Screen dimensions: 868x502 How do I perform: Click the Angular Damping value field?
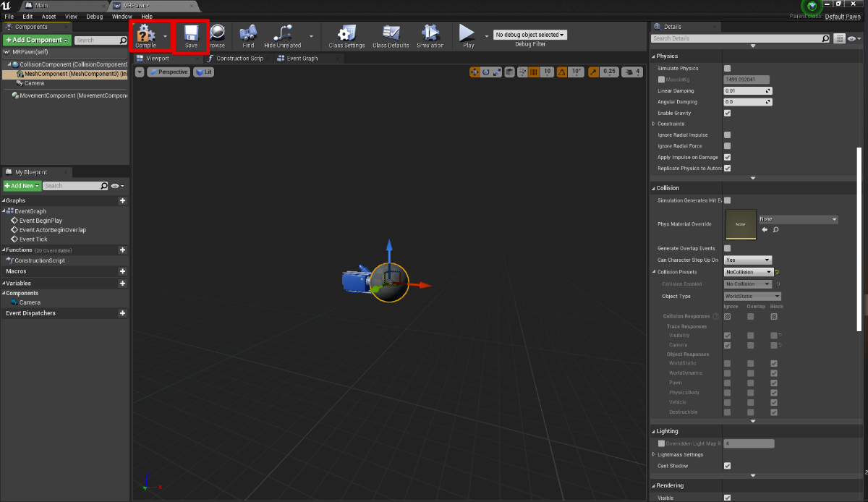[x=748, y=102]
